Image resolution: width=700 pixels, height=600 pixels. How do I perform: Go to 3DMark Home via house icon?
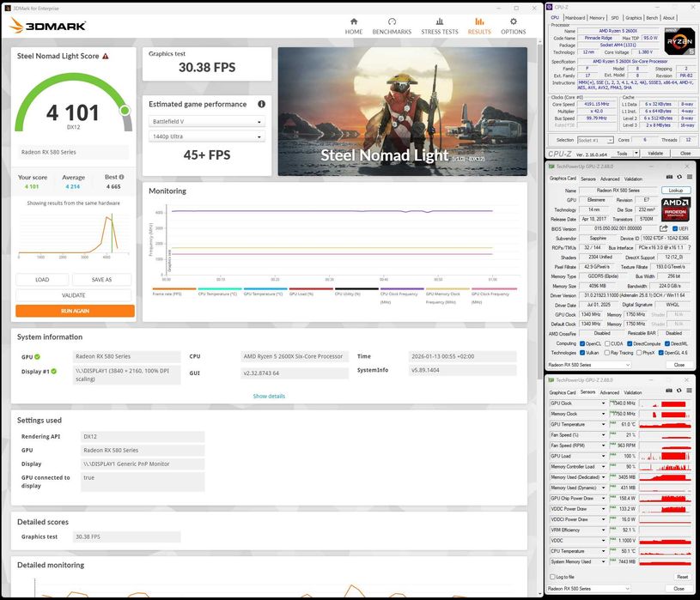354,21
